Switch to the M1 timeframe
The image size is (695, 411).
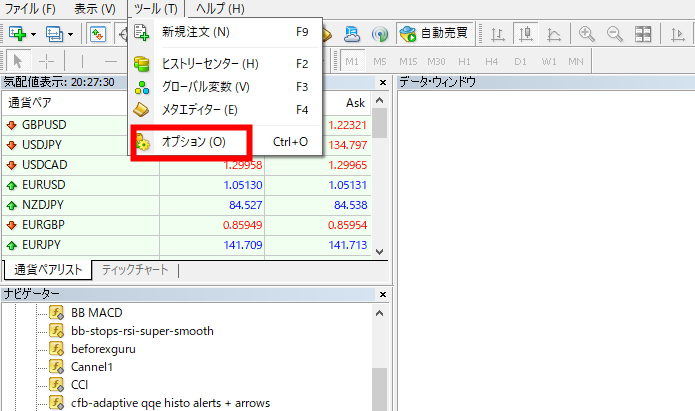pyautogui.click(x=352, y=61)
